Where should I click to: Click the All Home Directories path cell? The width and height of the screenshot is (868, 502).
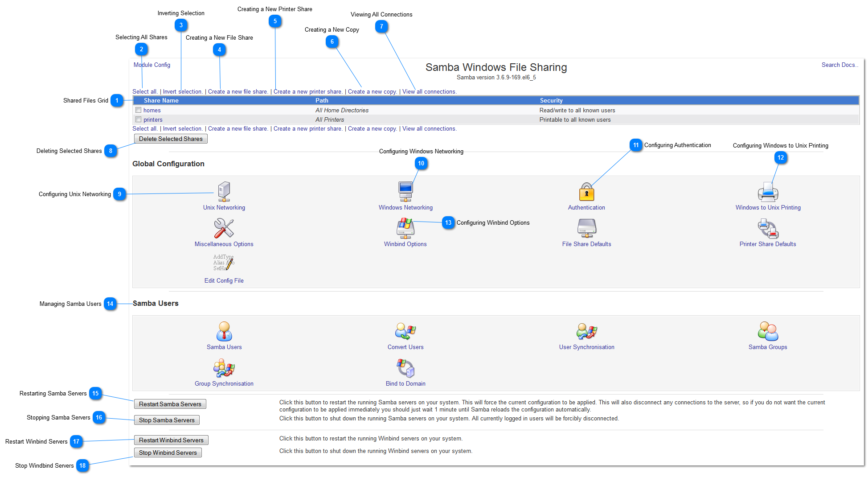click(x=342, y=111)
